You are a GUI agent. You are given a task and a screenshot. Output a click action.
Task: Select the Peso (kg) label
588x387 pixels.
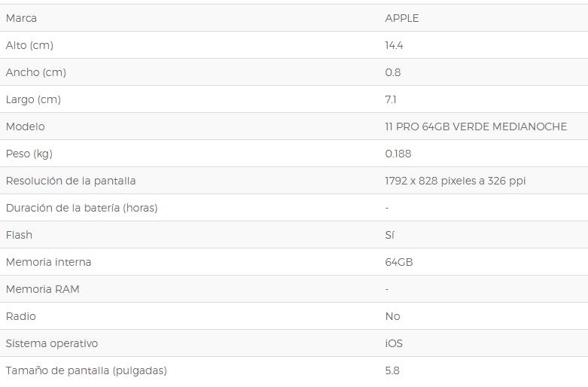click(x=29, y=154)
